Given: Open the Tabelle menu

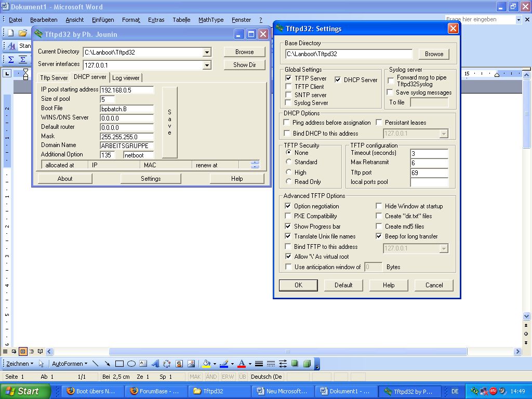Looking at the screenshot, I should click(x=181, y=20).
